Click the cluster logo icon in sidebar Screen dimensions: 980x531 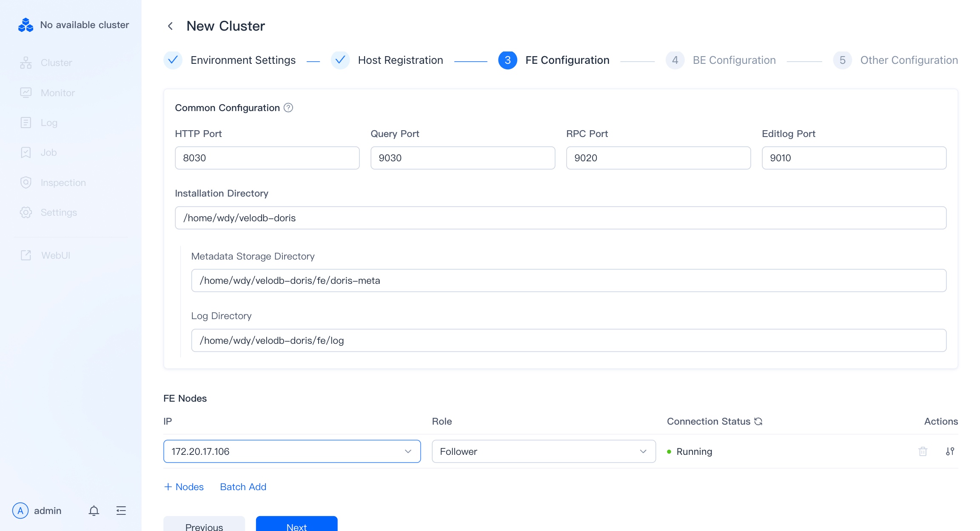[26, 25]
